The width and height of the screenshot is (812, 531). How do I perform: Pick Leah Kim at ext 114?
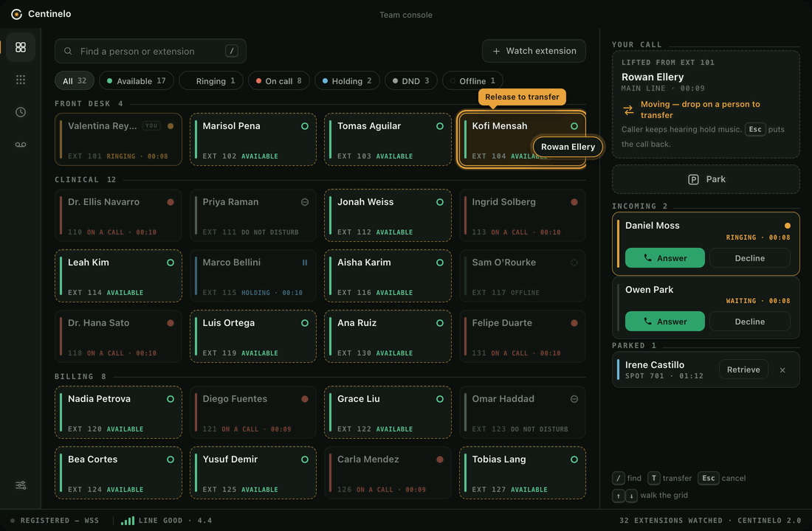click(119, 276)
